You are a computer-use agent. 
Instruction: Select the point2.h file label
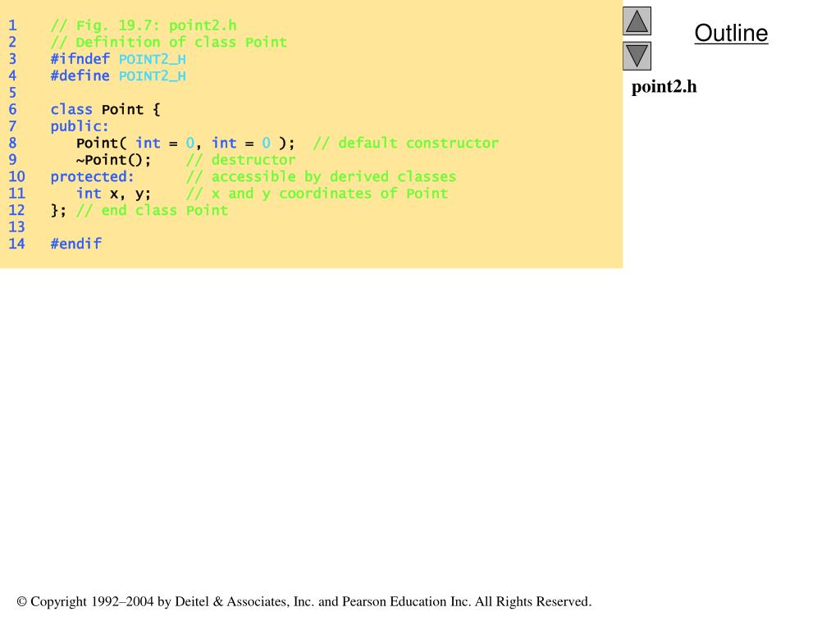pyautogui.click(x=664, y=87)
